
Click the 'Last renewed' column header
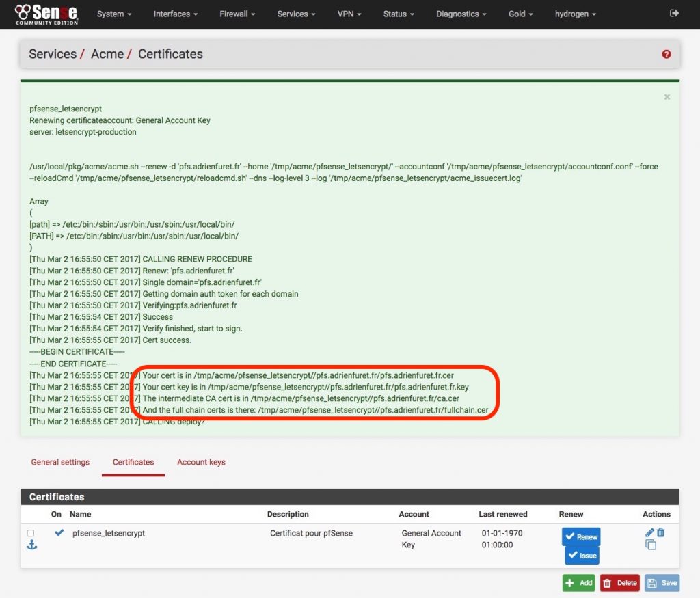(502, 514)
